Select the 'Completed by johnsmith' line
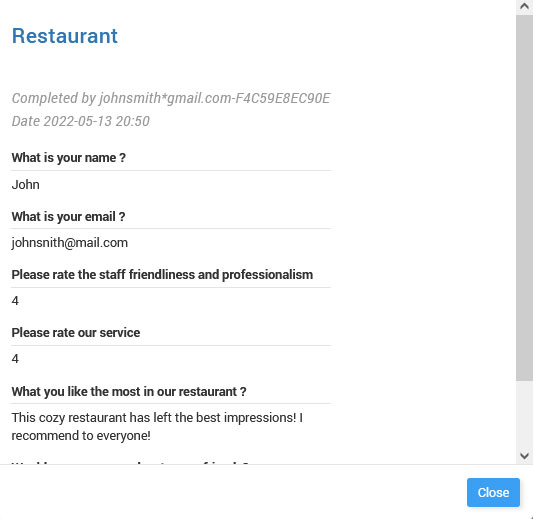The image size is (533, 519). [x=171, y=98]
